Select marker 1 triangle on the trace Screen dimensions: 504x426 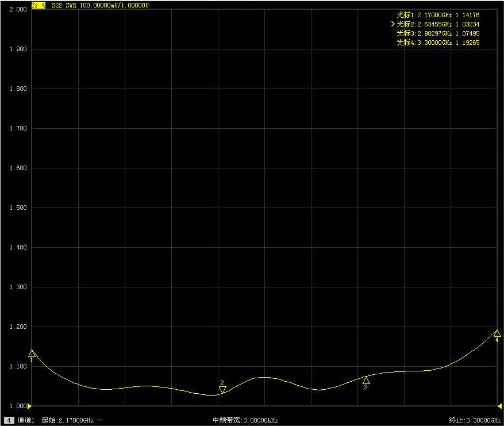tap(32, 353)
